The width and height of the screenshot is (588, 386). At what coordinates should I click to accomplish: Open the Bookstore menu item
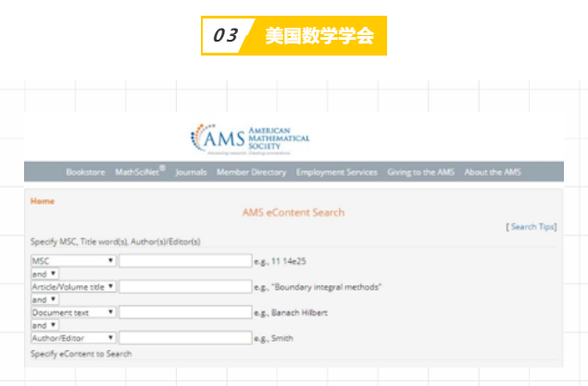point(85,172)
